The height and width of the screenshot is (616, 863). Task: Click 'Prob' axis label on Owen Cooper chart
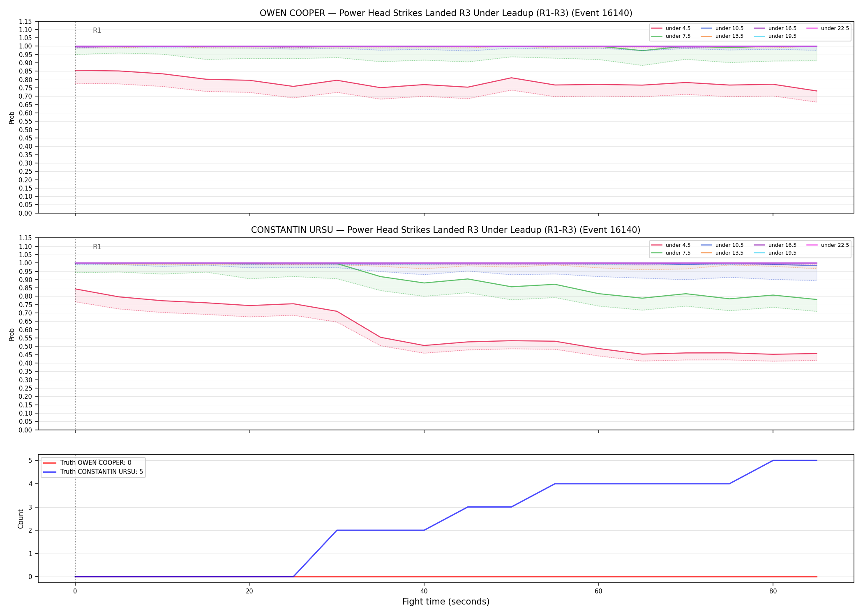click(12, 117)
